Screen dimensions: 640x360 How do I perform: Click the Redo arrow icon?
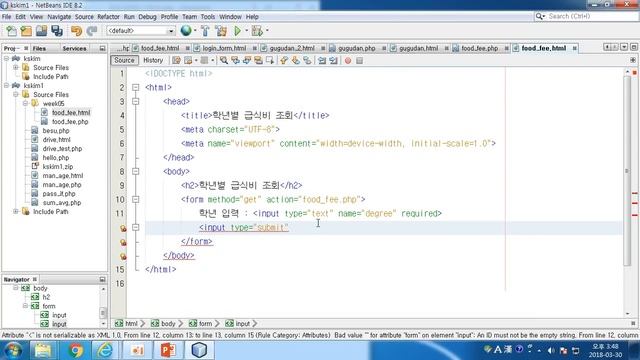pyautogui.click(x=92, y=31)
